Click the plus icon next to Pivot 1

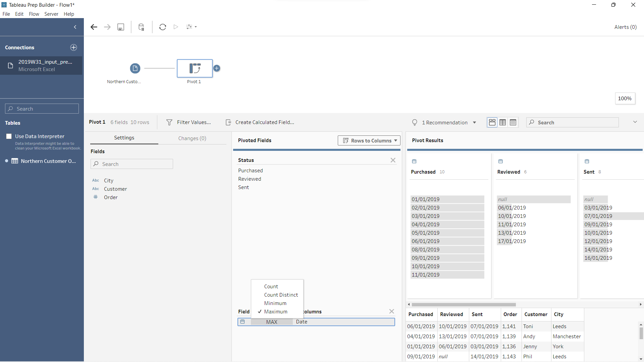point(217,68)
